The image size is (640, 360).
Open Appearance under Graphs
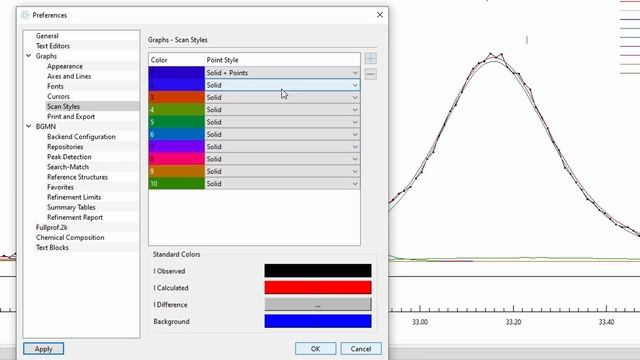tap(64, 66)
